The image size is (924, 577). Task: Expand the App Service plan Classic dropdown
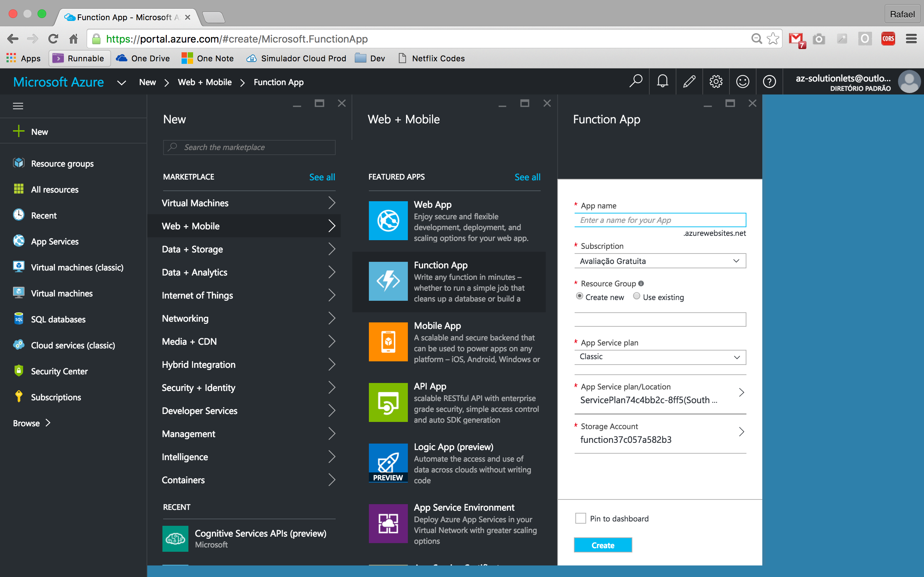tap(660, 357)
